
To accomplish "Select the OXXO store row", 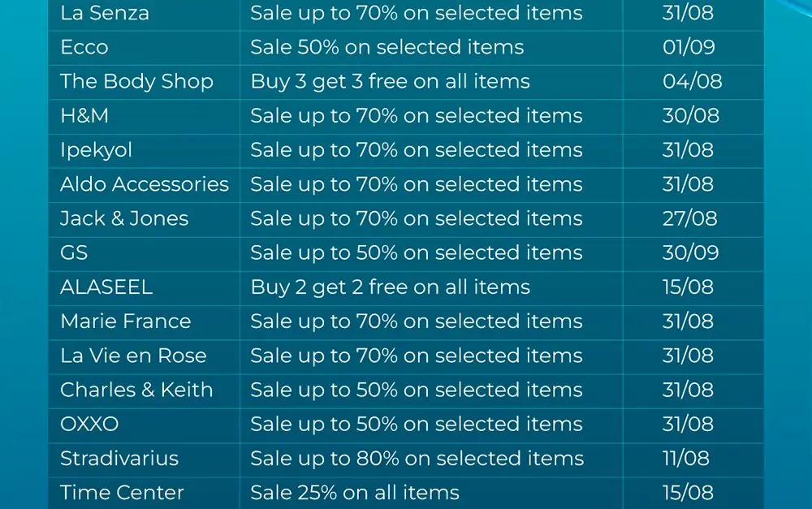I will (406, 425).
